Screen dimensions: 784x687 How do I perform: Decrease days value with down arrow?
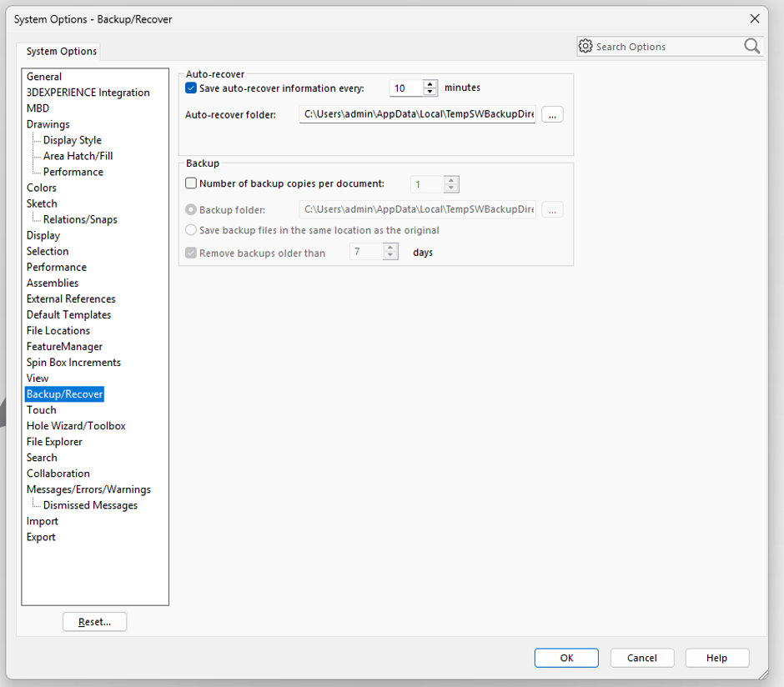click(390, 255)
